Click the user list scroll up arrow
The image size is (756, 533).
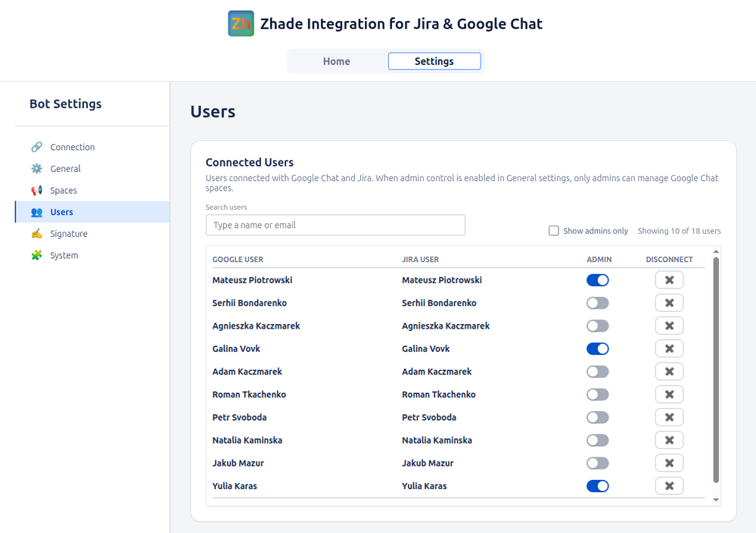tap(716, 252)
